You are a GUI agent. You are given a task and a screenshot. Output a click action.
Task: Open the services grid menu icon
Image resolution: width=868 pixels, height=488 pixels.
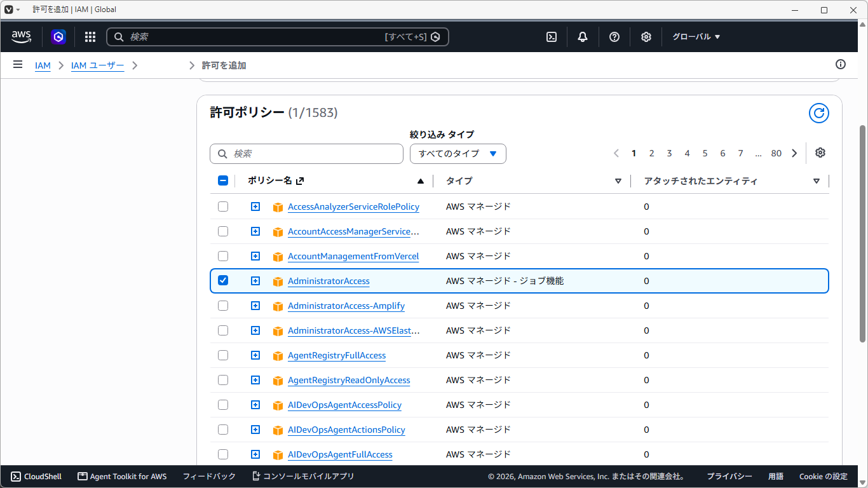90,37
